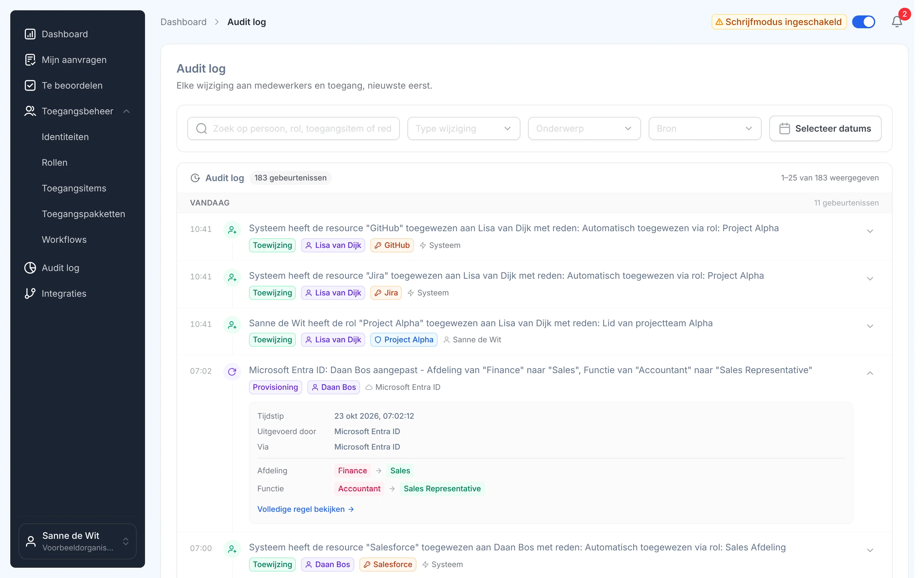Viewport: 924px width, 578px height.
Task: Click the Te beoordelen checkmark icon
Action: [x=30, y=85]
